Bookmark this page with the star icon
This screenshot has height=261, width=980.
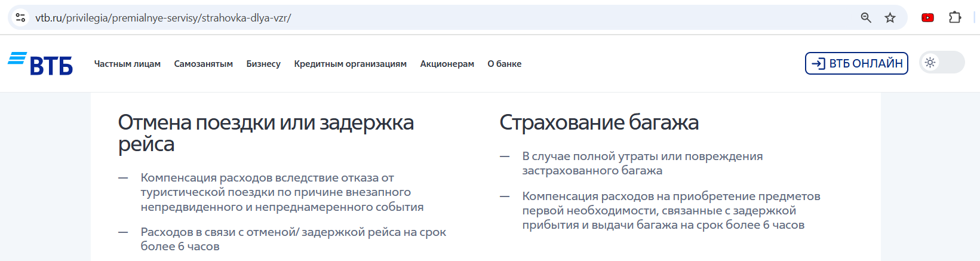pos(890,17)
